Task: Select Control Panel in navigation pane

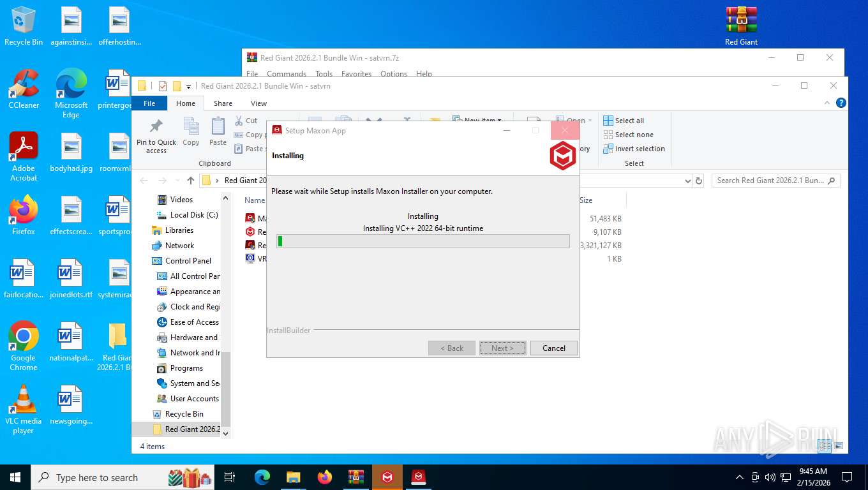Action: pos(188,261)
